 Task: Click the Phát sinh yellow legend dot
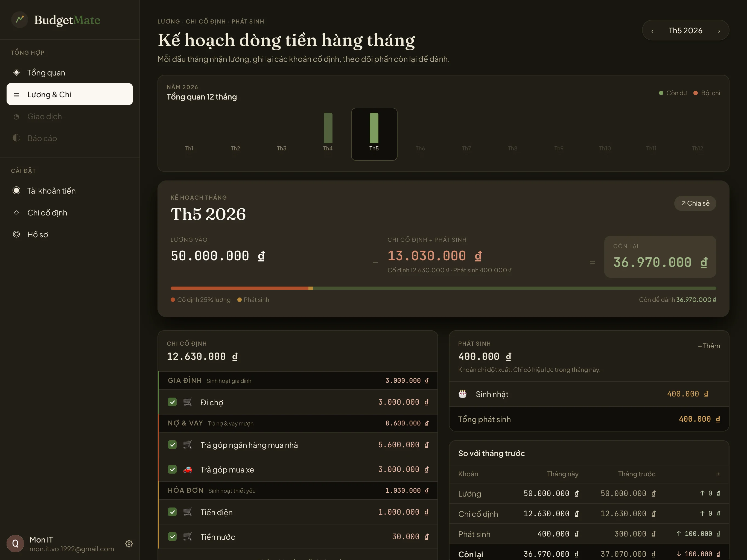coord(240,300)
